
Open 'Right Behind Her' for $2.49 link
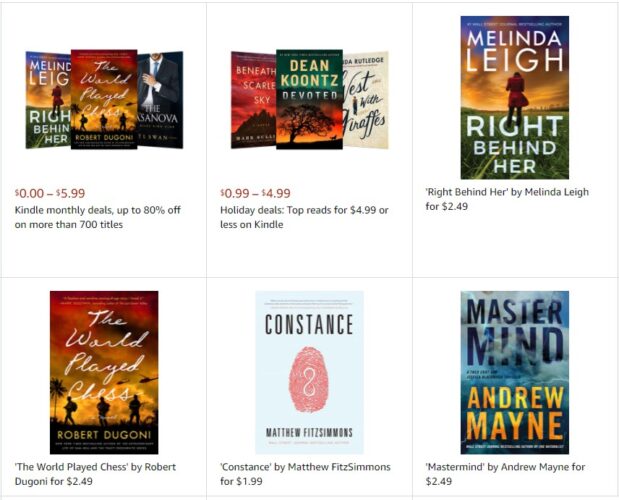(x=507, y=199)
